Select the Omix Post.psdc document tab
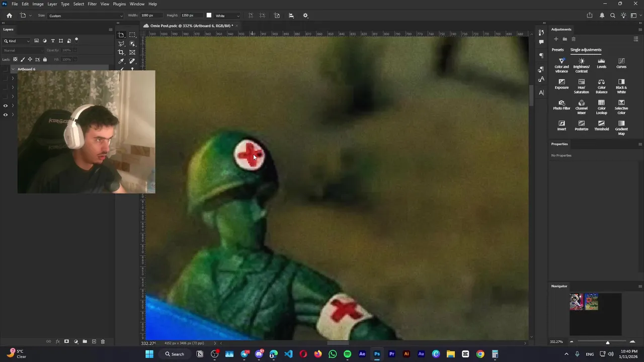 [191, 26]
